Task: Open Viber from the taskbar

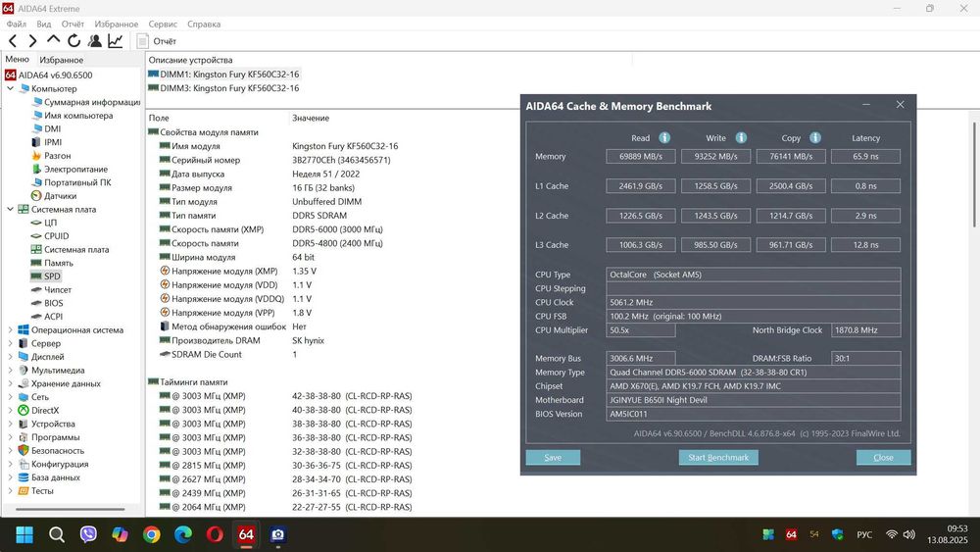Action: (89, 534)
